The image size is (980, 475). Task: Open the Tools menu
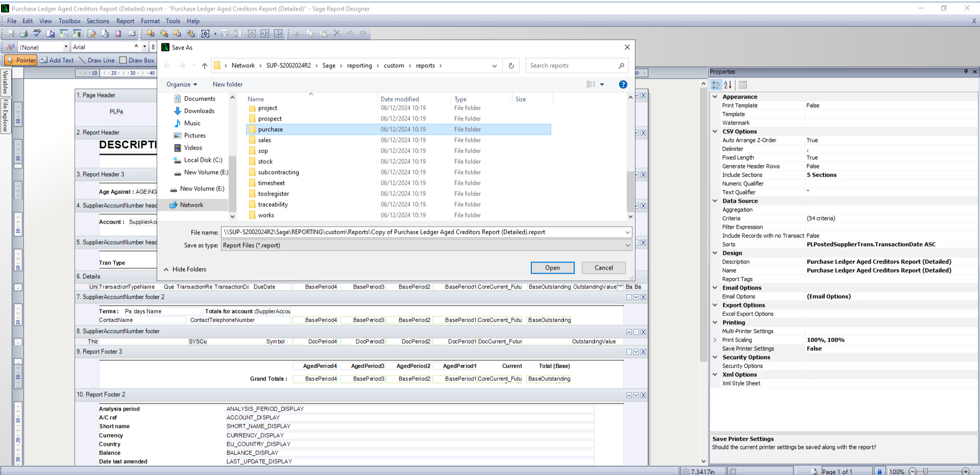coord(173,21)
